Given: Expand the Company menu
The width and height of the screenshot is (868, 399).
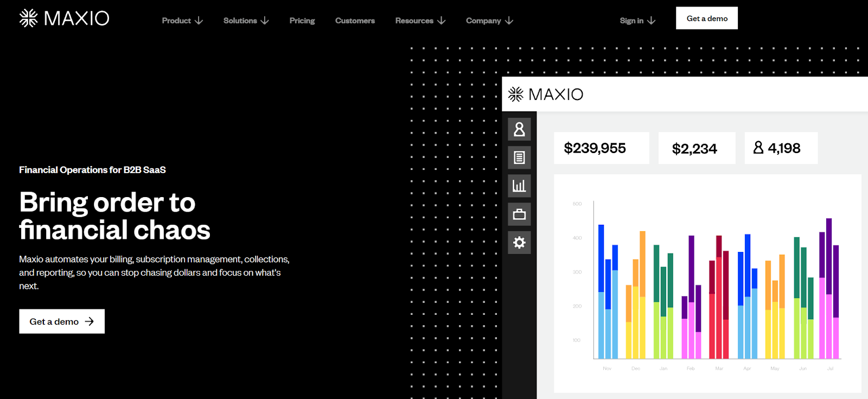Looking at the screenshot, I should tap(489, 21).
